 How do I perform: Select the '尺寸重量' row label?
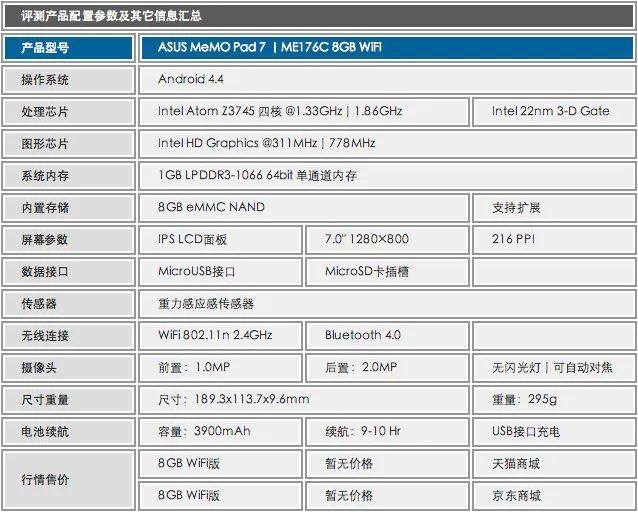(68, 400)
